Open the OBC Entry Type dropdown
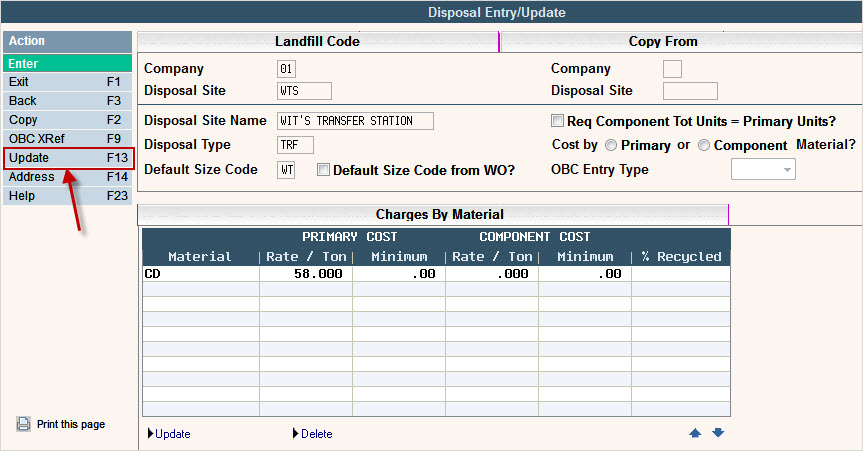 (763, 170)
